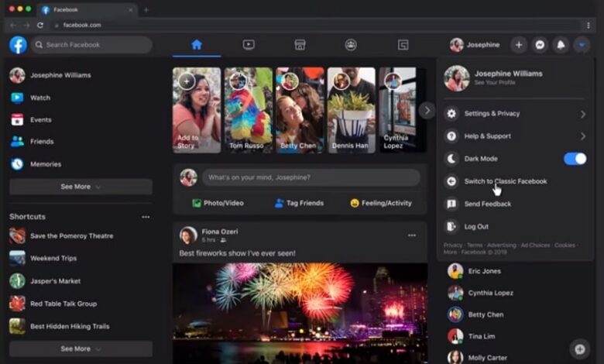Viewport: 604px width, 364px height.
Task: Open a new browser tab
Action: tap(146, 10)
